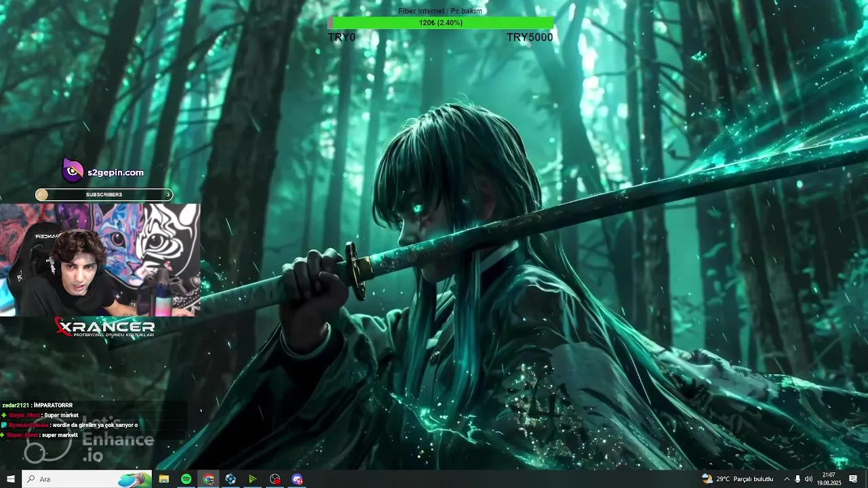Open File Explorer from the taskbar
Image resolution: width=868 pixels, height=488 pixels.
(164, 479)
